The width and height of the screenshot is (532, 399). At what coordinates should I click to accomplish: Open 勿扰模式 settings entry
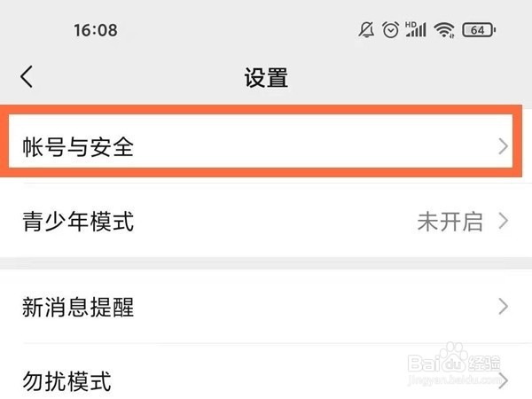(x=66, y=382)
